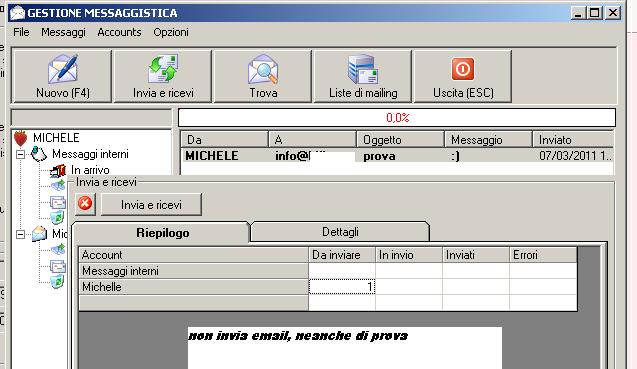The width and height of the screenshot is (637, 369).
Task: Open the Accounts menu
Action: click(119, 32)
